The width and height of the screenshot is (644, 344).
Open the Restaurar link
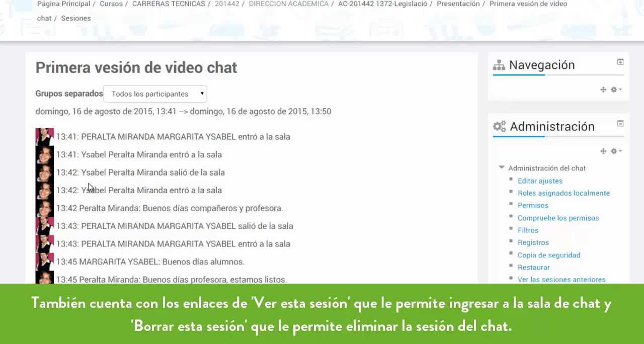point(533,267)
